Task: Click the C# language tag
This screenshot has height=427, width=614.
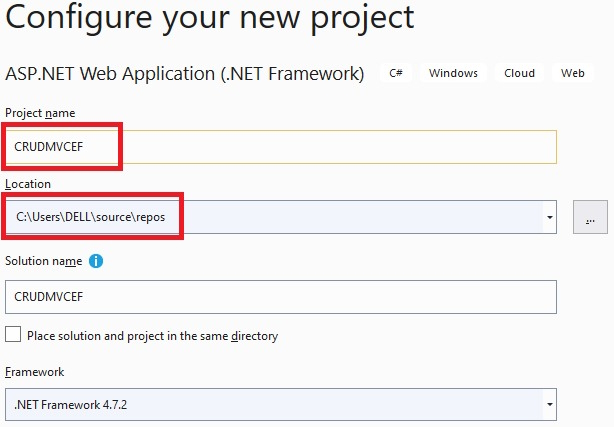Action: coord(396,73)
